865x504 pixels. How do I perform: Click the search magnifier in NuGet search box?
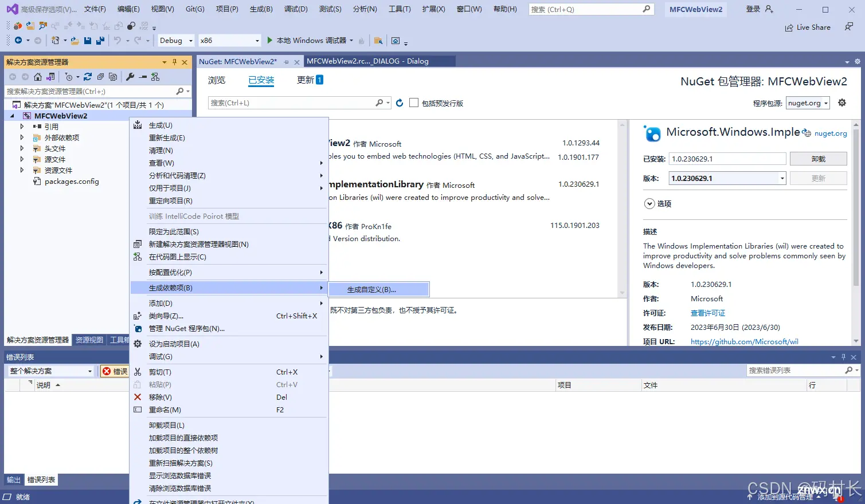pyautogui.click(x=379, y=103)
